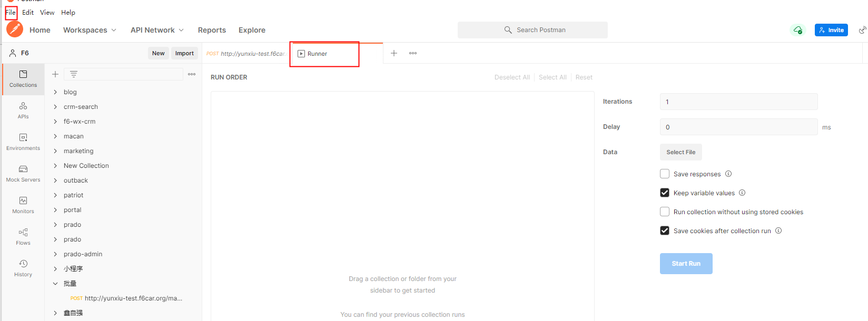The image size is (868, 321).
Task: Click Select All in run order
Action: (x=553, y=77)
